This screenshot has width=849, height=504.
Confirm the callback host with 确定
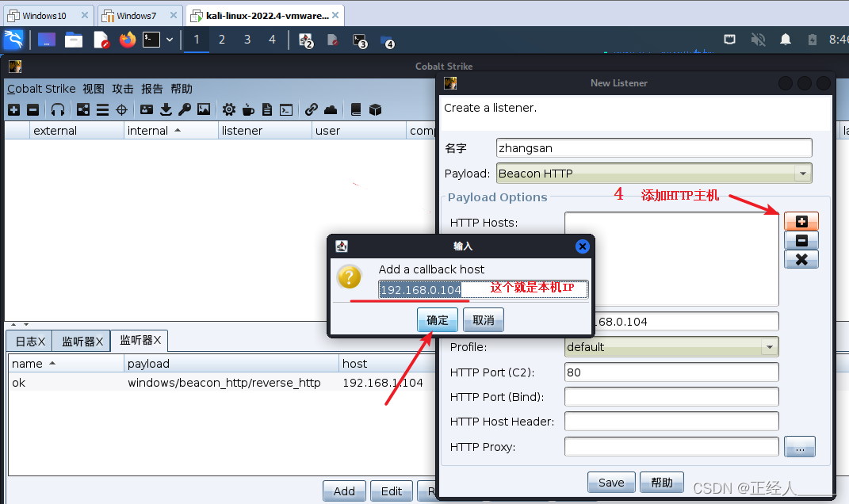pyautogui.click(x=438, y=320)
